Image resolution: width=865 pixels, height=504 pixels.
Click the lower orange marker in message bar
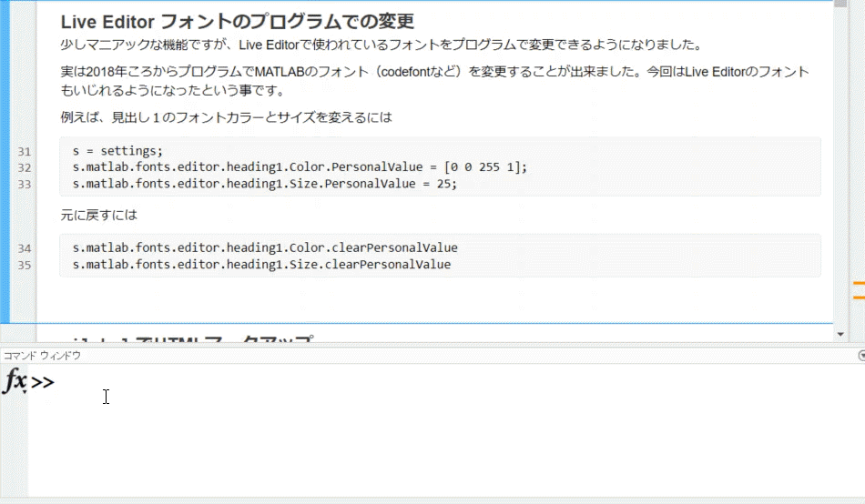pos(858,297)
